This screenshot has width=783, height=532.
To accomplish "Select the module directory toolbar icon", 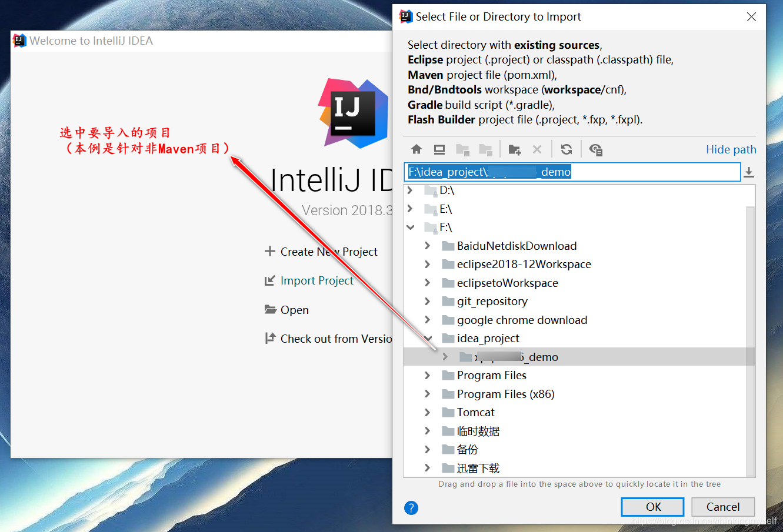I will pyautogui.click(x=485, y=149).
